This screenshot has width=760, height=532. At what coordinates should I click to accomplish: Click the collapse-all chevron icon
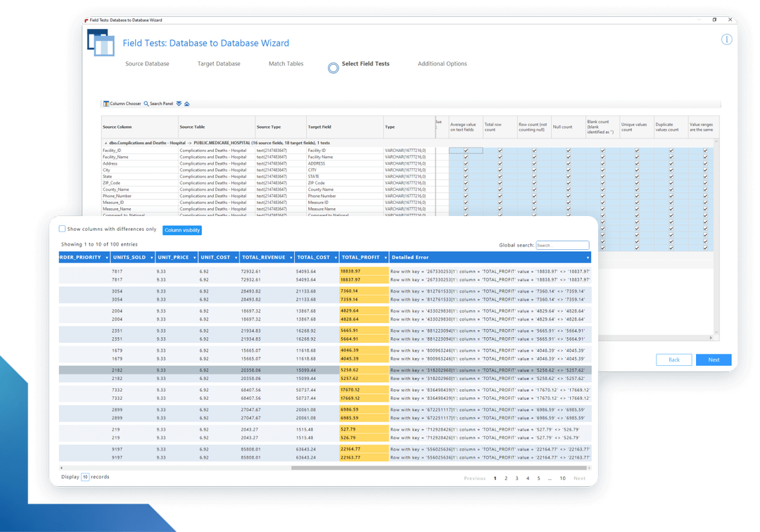pyautogui.click(x=187, y=103)
